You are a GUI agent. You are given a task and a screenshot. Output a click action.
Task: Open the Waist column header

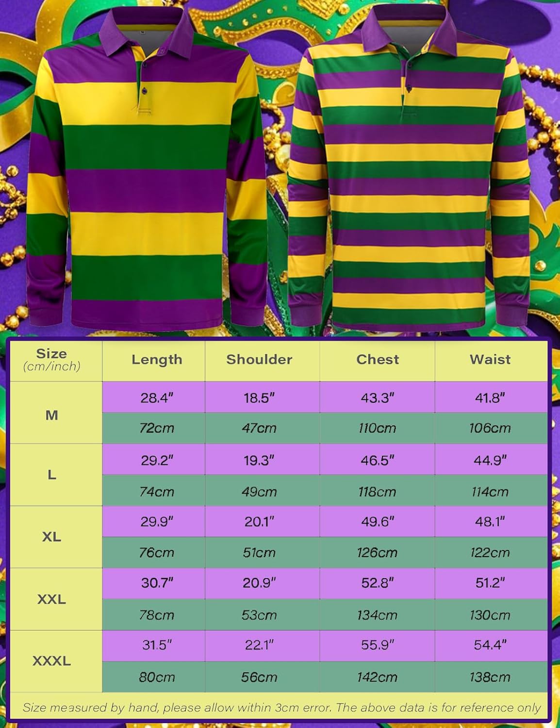click(x=490, y=360)
